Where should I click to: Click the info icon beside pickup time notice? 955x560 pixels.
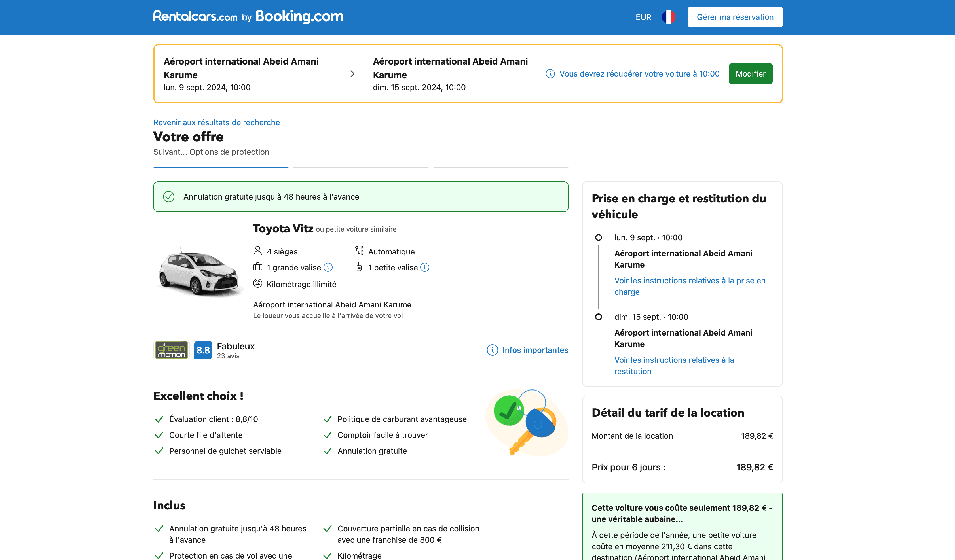(550, 73)
